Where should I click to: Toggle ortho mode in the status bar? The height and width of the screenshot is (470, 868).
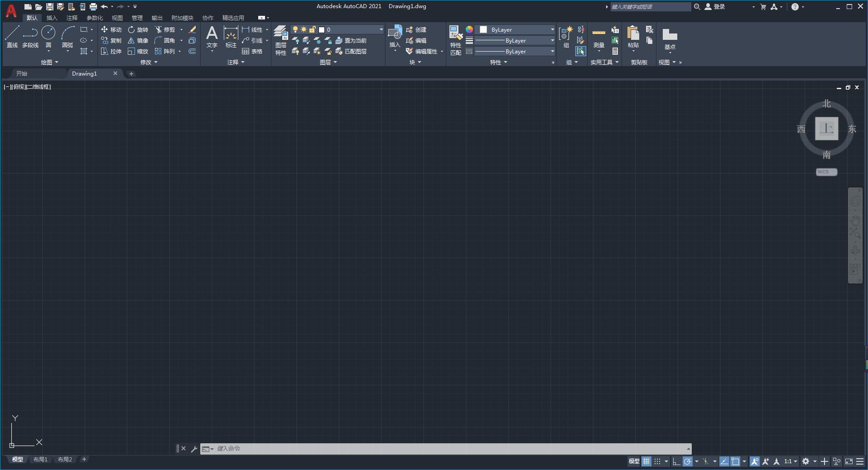click(x=676, y=461)
